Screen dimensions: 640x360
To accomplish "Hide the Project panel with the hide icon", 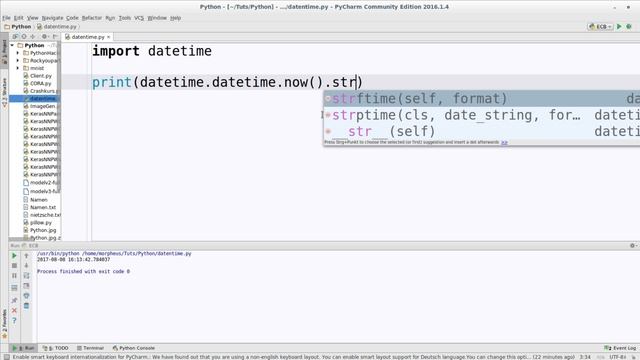I will click(x=55, y=37).
